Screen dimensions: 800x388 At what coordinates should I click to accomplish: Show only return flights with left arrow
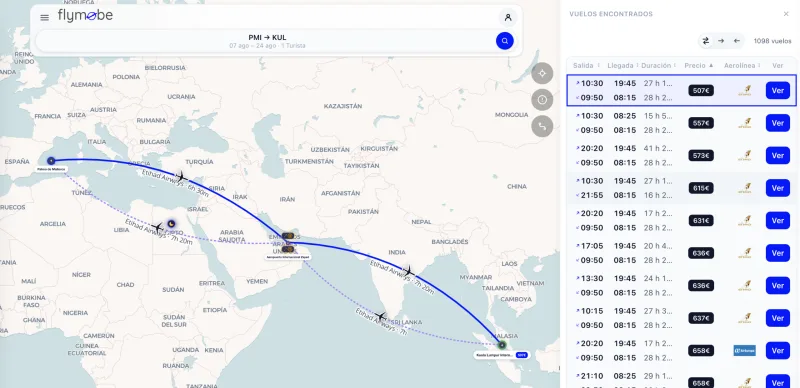tap(737, 41)
